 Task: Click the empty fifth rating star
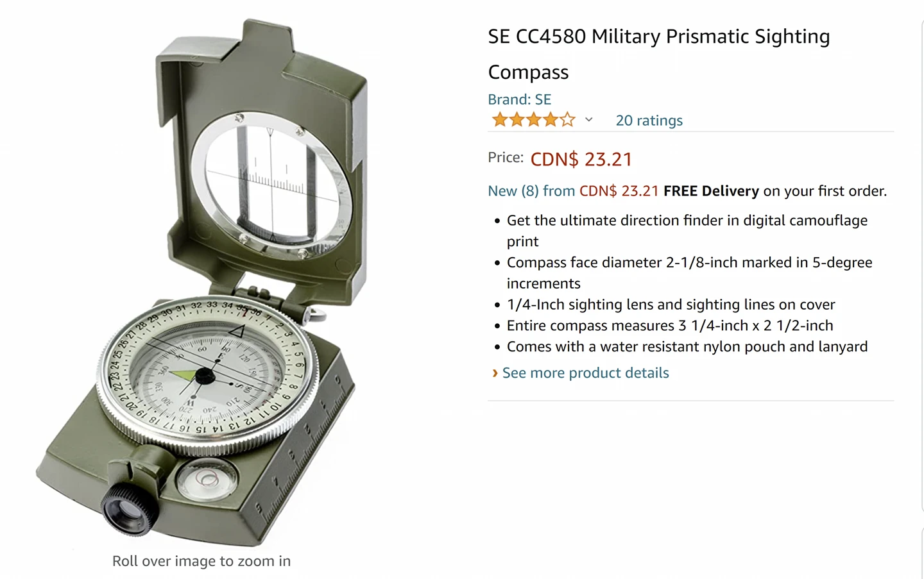click(x=567, y=120)
